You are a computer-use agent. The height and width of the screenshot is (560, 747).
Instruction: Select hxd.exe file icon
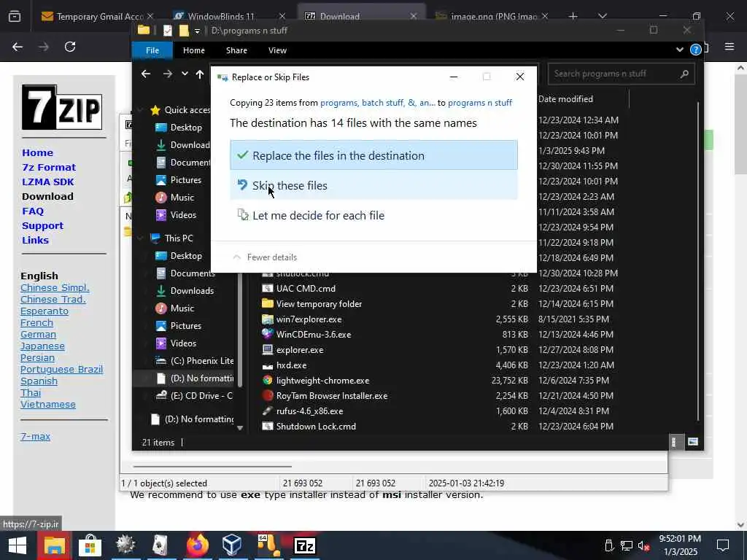pyautogui.click(x=267, y=365)
